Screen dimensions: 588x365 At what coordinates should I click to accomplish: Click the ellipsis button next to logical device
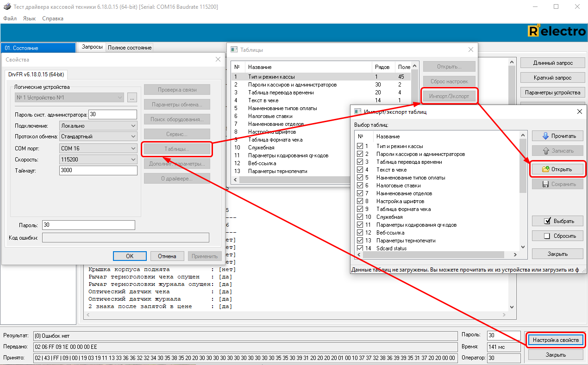point(132,98)
